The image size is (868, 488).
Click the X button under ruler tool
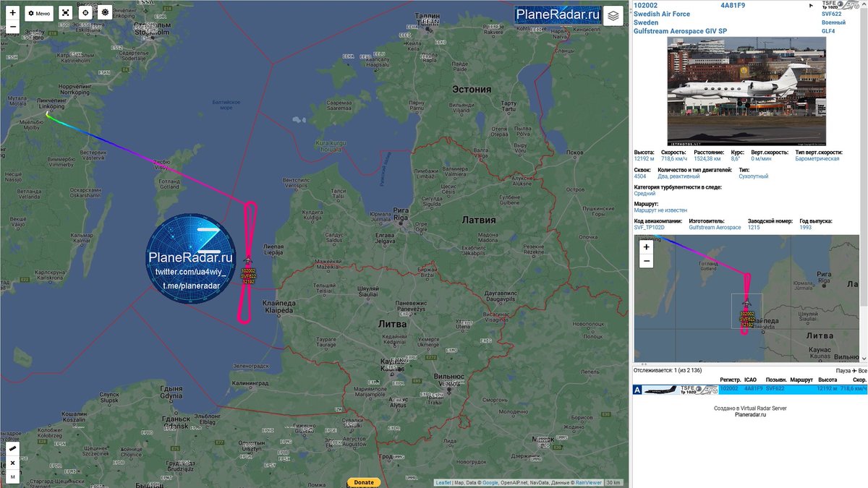[x=12, y=463]
